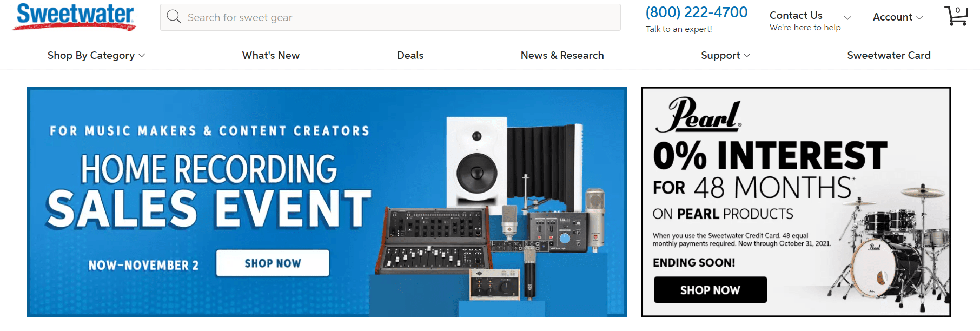Screen dimensions: 980x331
Task: Click the chevron next to Account
Action: [x=919, y=18]
